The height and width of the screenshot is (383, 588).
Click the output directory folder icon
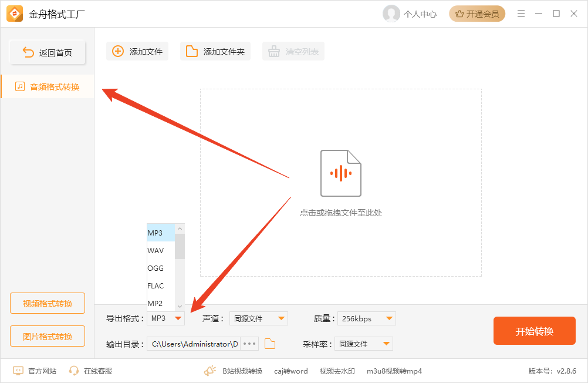coord(269,344)
